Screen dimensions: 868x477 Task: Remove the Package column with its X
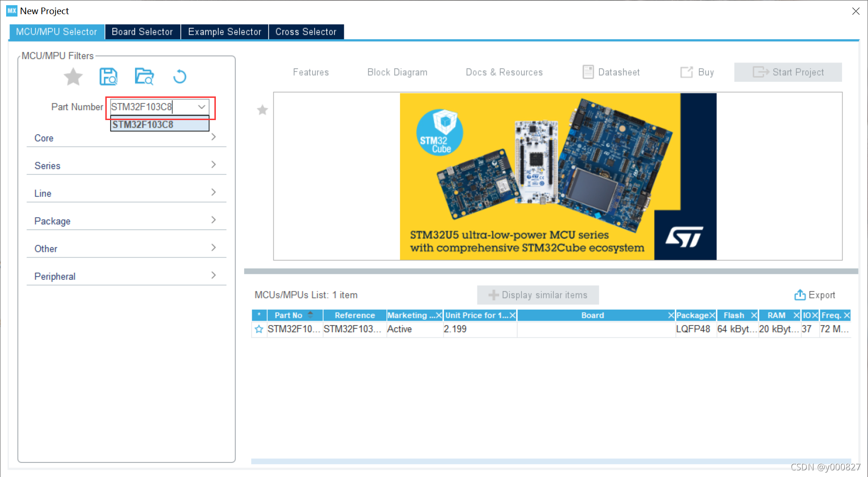click(x=712, y=315)
